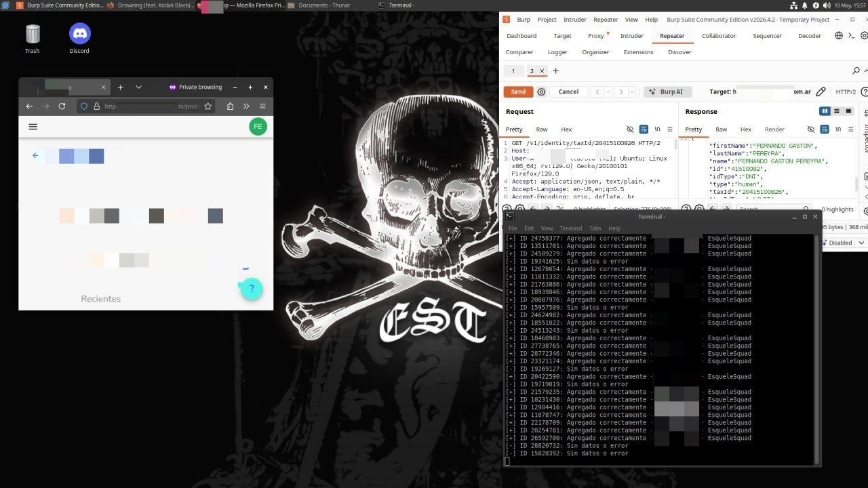
Task: Switch to Dashboard tab in Burp
Action: pyautogui.click(x=521, y=36)
